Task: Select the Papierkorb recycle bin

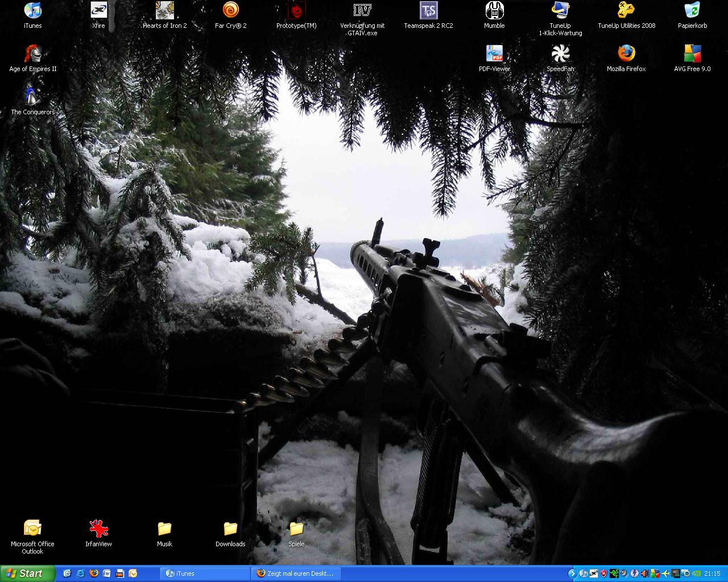Action: (692, 15)
